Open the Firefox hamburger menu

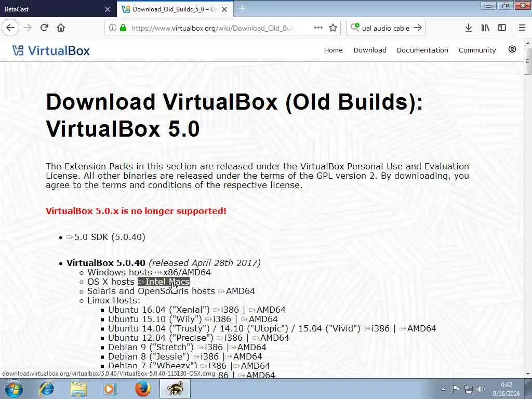(522, 28)
